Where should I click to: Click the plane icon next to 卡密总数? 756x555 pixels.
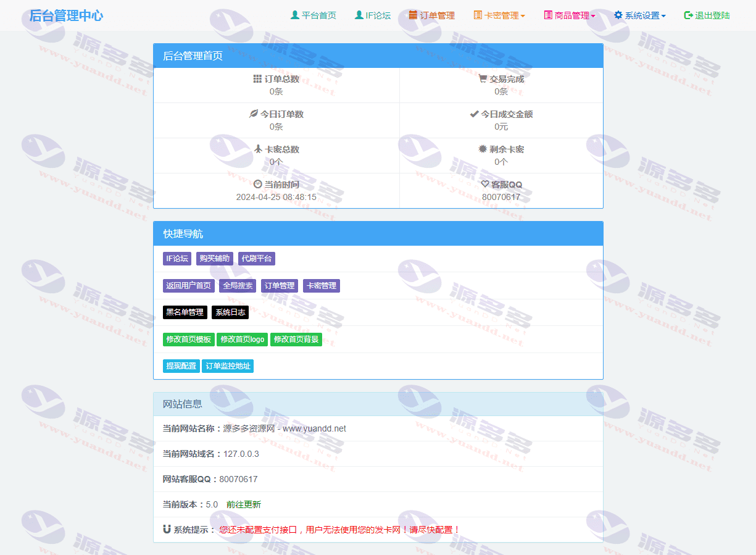click(x=259, y=149)
